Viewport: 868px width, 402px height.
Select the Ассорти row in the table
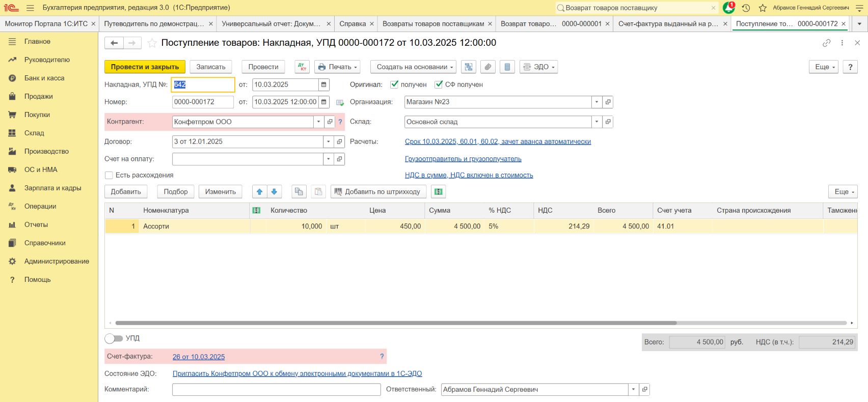coord(481,226)
